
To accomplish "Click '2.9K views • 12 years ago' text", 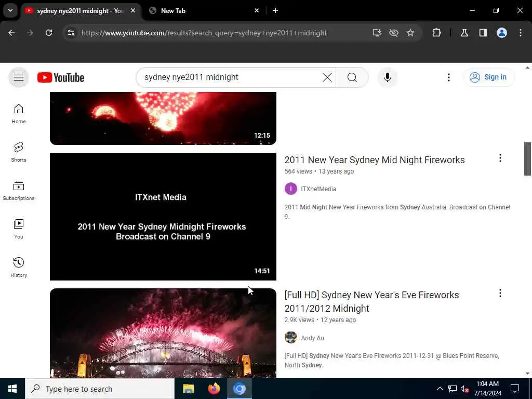I will click(x=320, y=320).
